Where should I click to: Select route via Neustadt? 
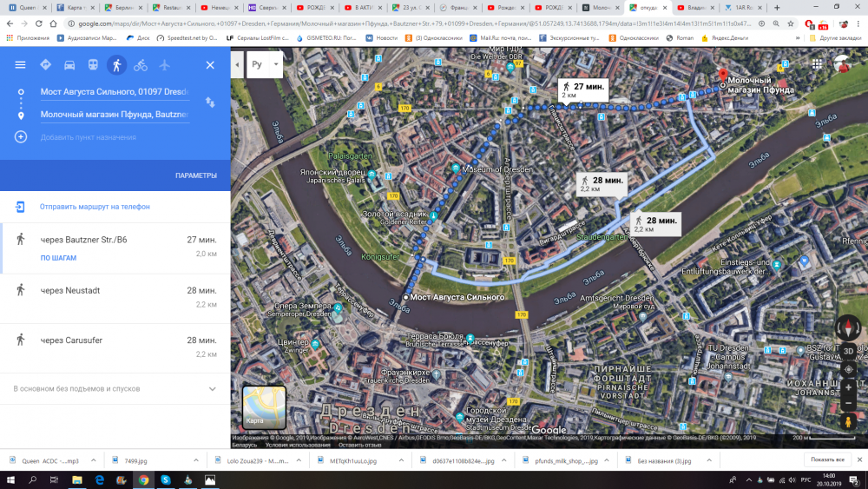(x=115, y=297)
